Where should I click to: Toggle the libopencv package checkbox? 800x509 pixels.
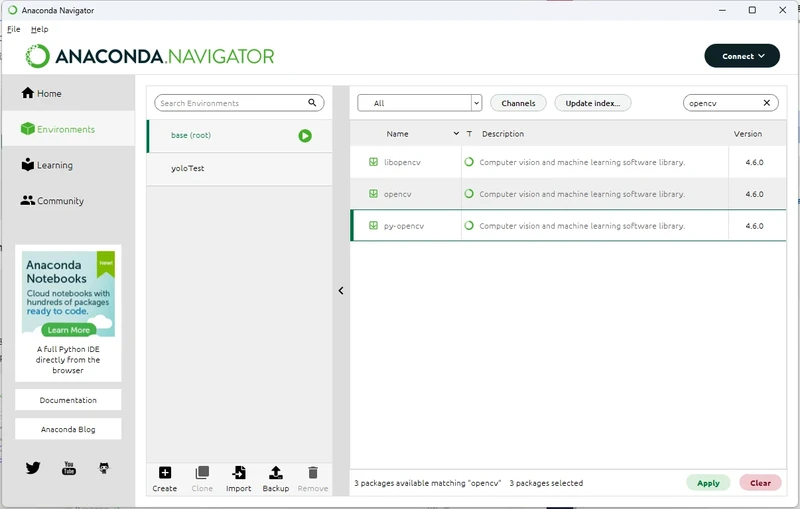(x=373, y=162)
